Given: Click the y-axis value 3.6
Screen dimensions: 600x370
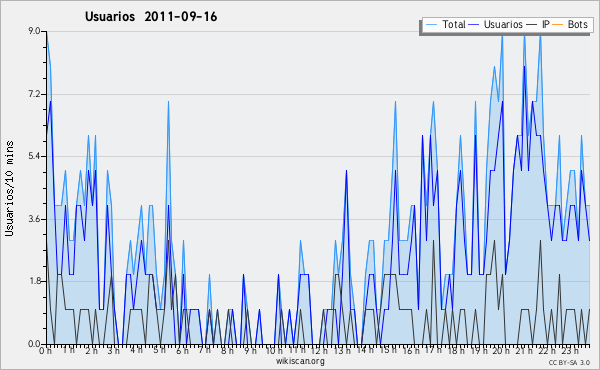Looking at the screenshot, I should [x=34, y=219].
